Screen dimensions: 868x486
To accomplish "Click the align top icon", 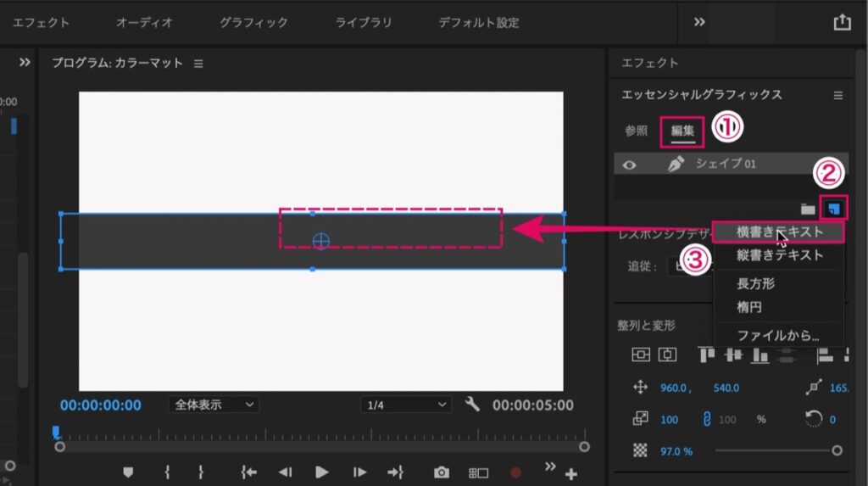I will tap(706, 355).
